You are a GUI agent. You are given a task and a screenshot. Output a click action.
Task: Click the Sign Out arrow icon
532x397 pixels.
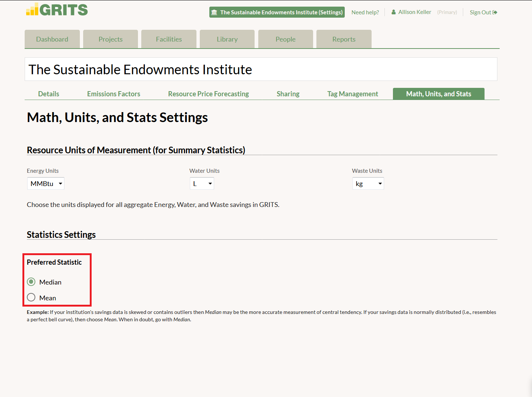[x=495, y=12]
